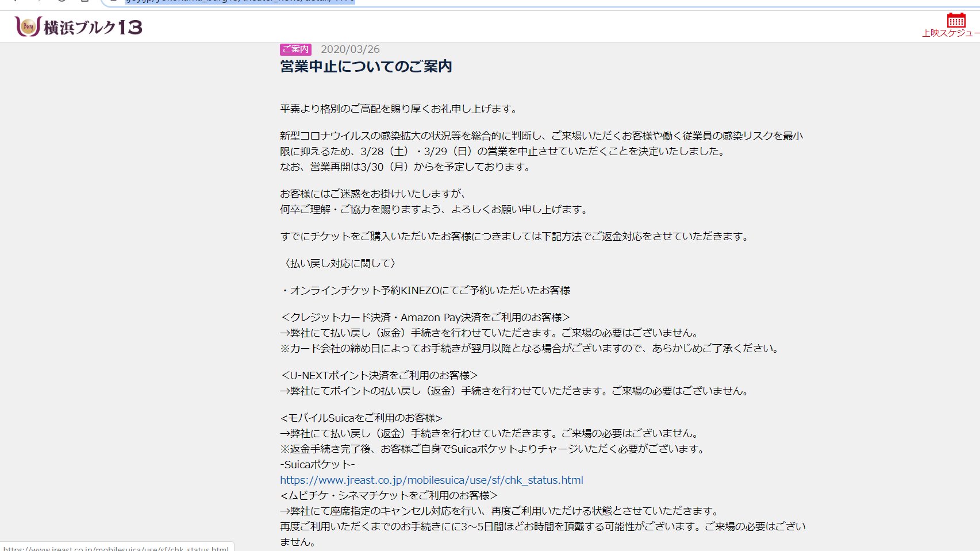Click the 2020/03/26 date text
980x551 pixels.
(350, 49)
